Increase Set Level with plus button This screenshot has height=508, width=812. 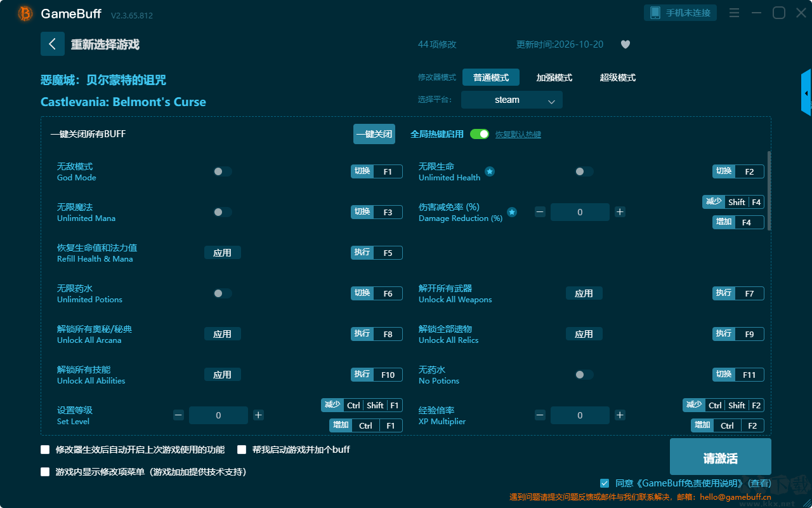coord(258,415)
